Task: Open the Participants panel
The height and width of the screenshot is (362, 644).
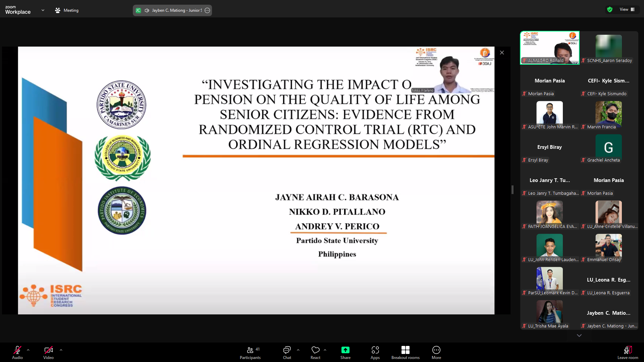Action: (x=250, y=353)
